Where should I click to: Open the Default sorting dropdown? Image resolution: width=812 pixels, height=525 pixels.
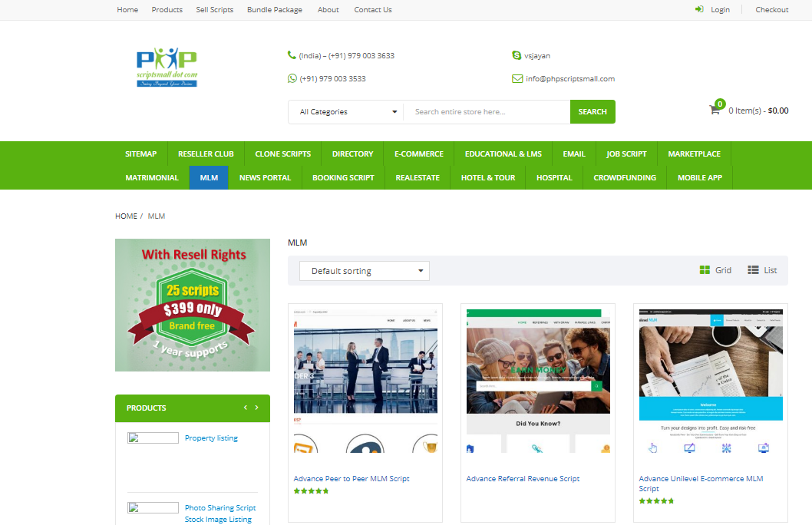[364, 271]
